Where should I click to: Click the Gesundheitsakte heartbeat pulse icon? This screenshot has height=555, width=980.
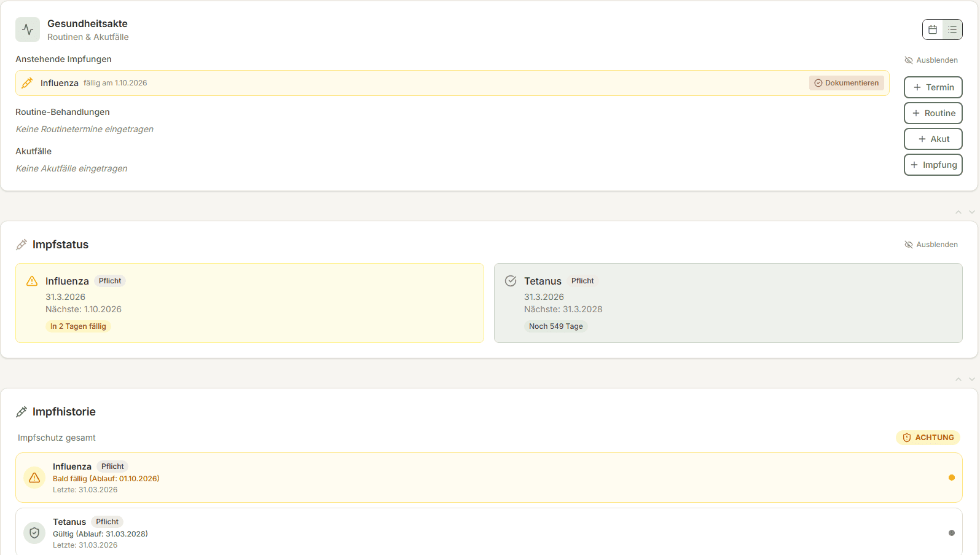[28, 30]
